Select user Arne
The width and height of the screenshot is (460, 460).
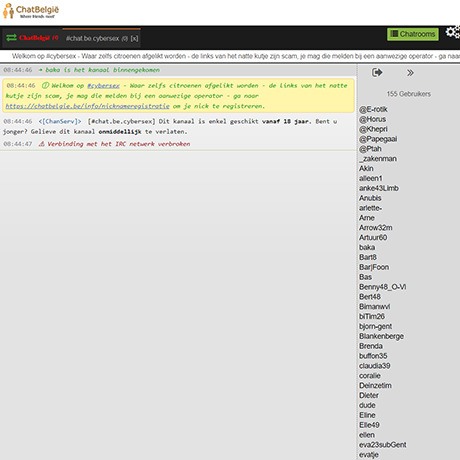(367, 218)
